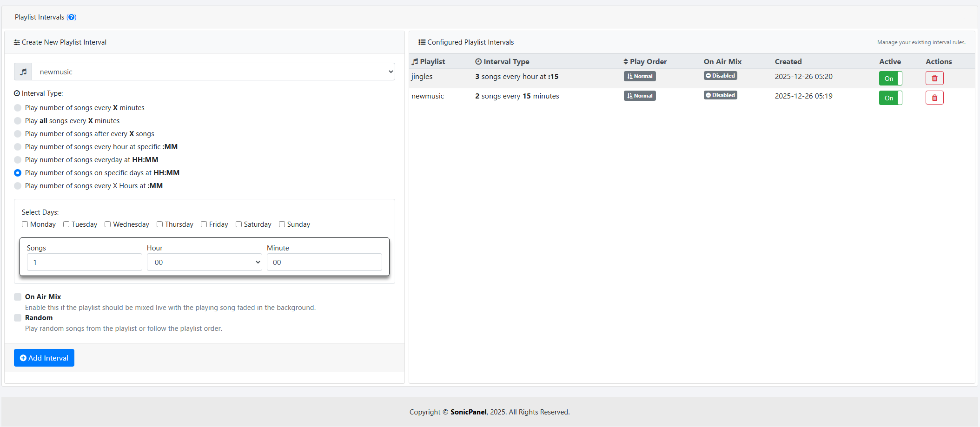Delete the jingles interval with trash icon

934,78
